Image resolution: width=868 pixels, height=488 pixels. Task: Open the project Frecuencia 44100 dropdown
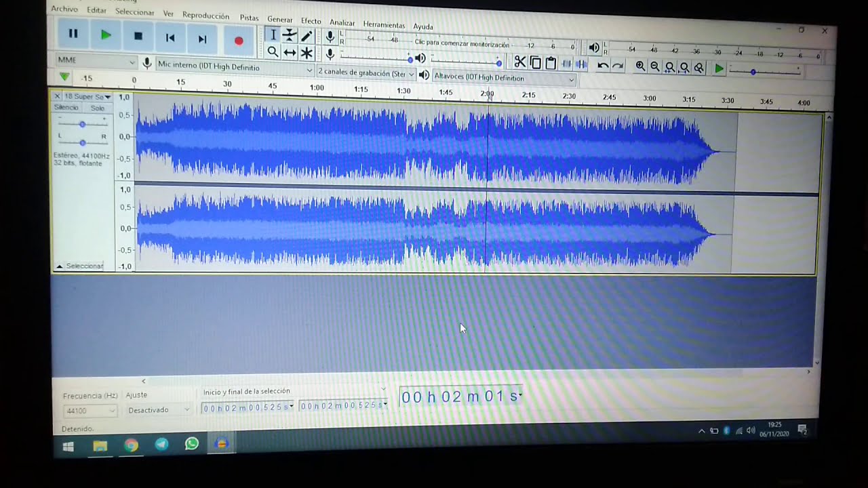tap(90, 411)
